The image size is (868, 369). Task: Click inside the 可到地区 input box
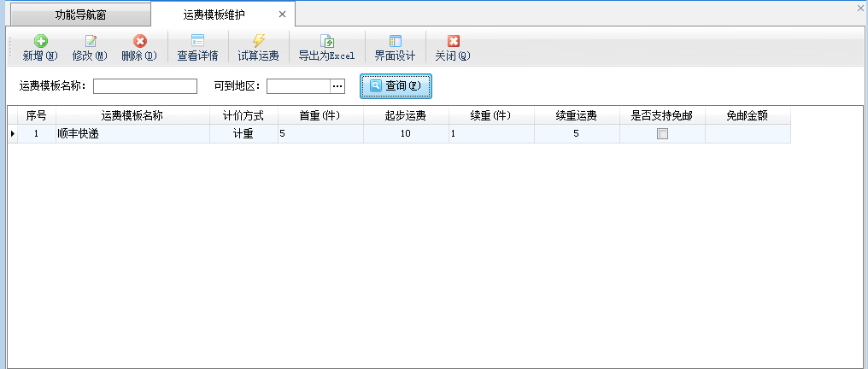point(298,86)
